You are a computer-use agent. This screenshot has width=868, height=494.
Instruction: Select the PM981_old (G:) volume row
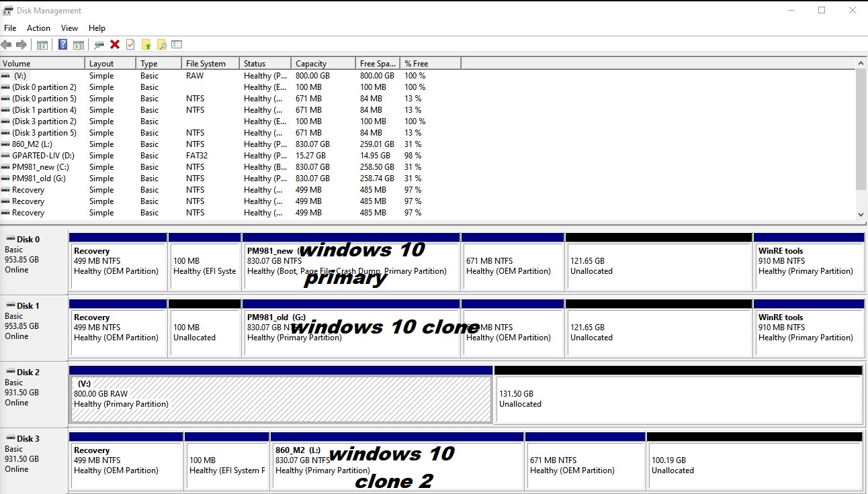428,179
